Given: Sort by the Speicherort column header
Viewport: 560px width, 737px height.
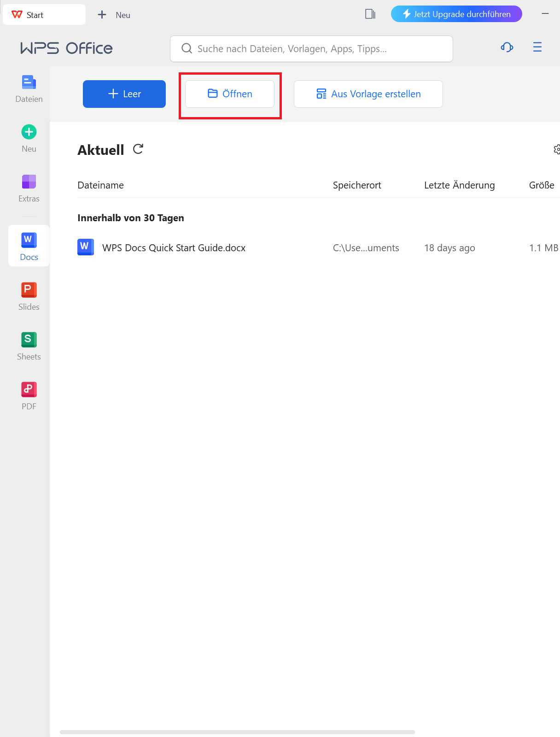Looking at the screenshot, I should (x=357, y=185).
